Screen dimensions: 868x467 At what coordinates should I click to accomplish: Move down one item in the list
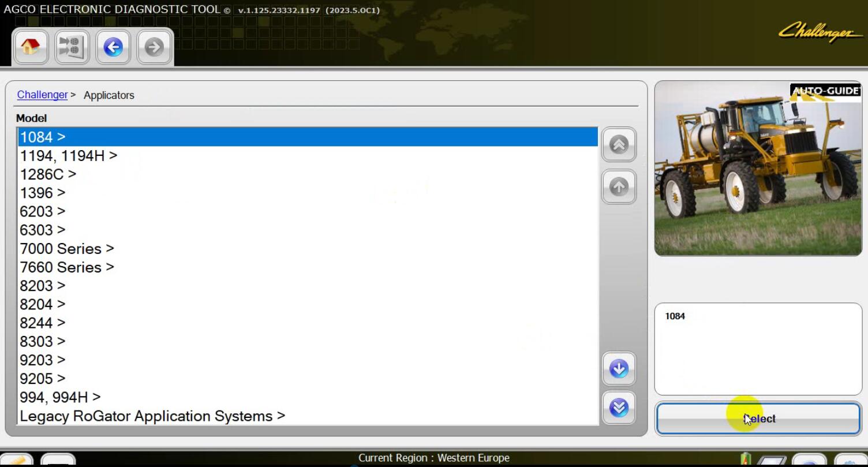619,368
